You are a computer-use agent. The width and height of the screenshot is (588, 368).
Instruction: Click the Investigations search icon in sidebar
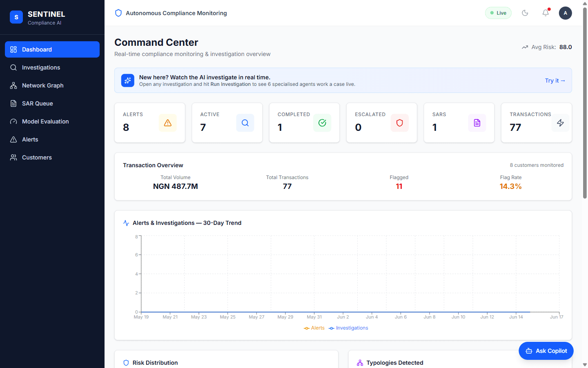point(13,67)
